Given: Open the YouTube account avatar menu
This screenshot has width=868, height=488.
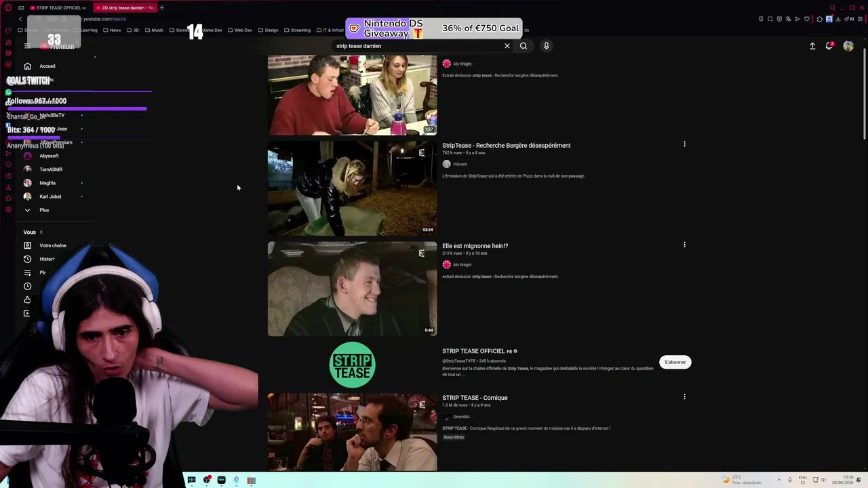Looking at the screenshot, I should (848, 46).
